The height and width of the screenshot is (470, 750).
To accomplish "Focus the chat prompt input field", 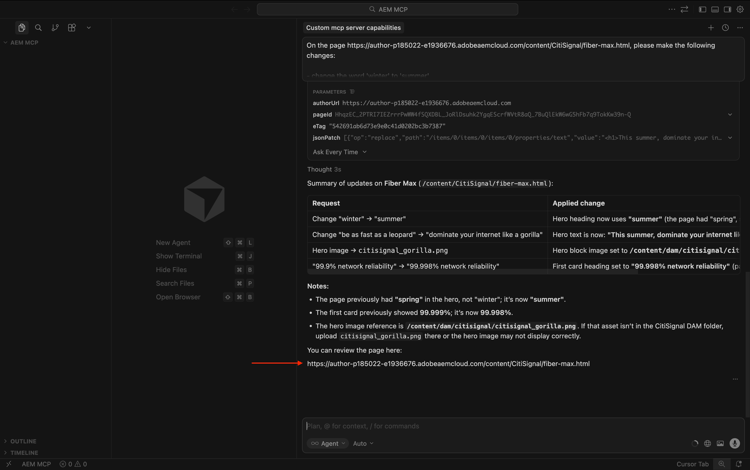I will pyautogui.click(x=523, y=426).
